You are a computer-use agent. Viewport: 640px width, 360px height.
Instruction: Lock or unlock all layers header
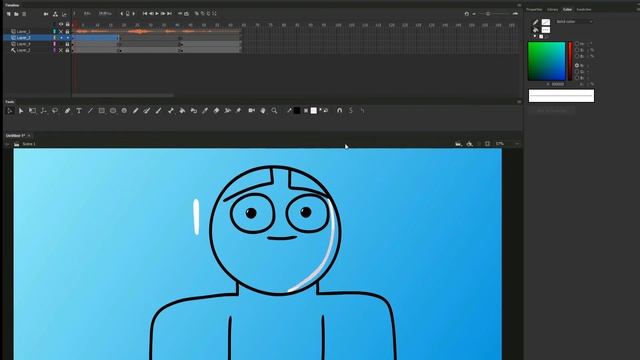67,24
